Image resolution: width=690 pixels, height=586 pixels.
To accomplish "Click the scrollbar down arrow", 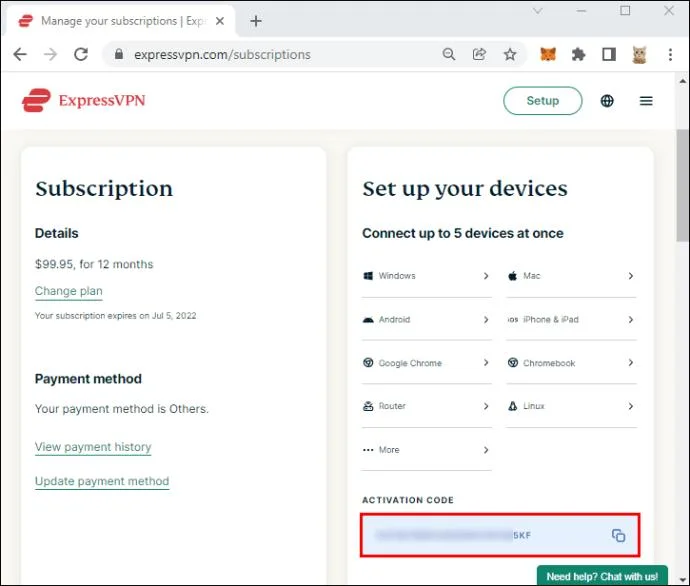I will pyautogui.click(x=683, y=579).
